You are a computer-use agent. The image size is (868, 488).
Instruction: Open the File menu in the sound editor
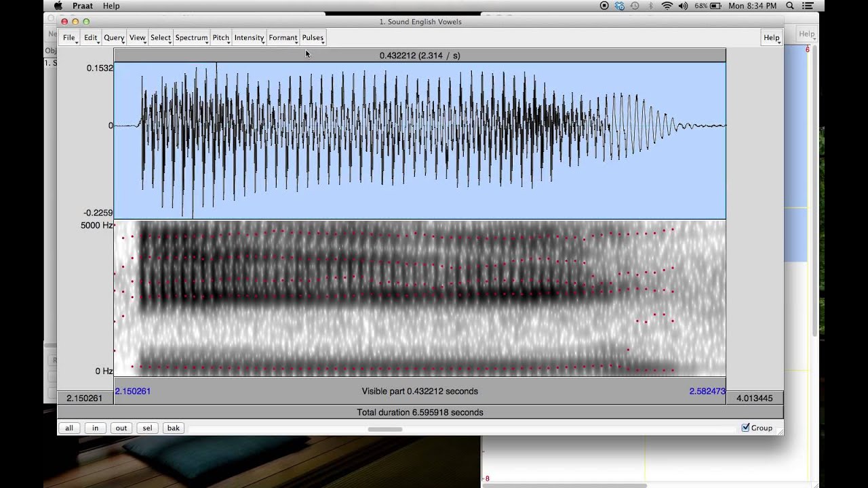pyautogui.click(x=69, y=38)
